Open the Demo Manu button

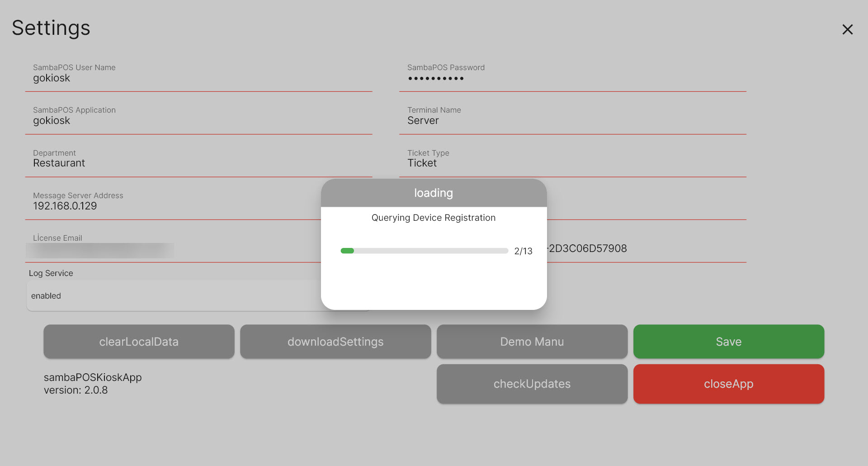tap(532, 342)
